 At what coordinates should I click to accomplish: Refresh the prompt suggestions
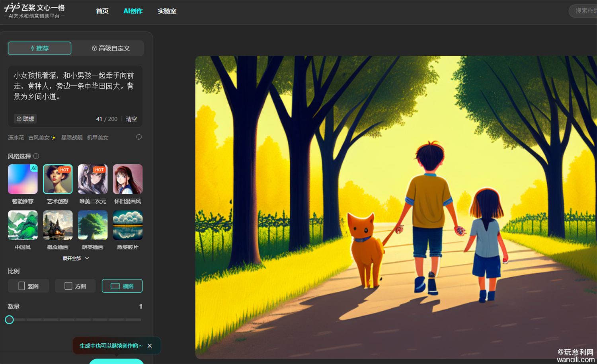139,137
